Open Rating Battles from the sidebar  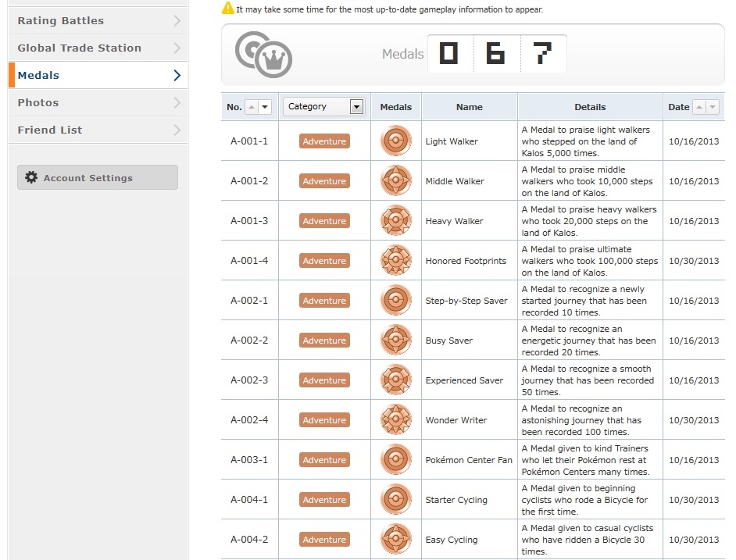pos(61,20)
